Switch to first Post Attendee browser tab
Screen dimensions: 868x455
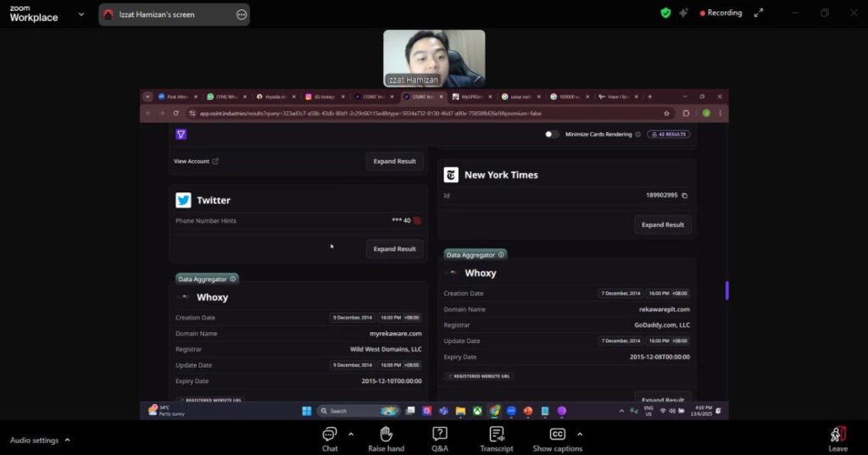tap(177, 97)
